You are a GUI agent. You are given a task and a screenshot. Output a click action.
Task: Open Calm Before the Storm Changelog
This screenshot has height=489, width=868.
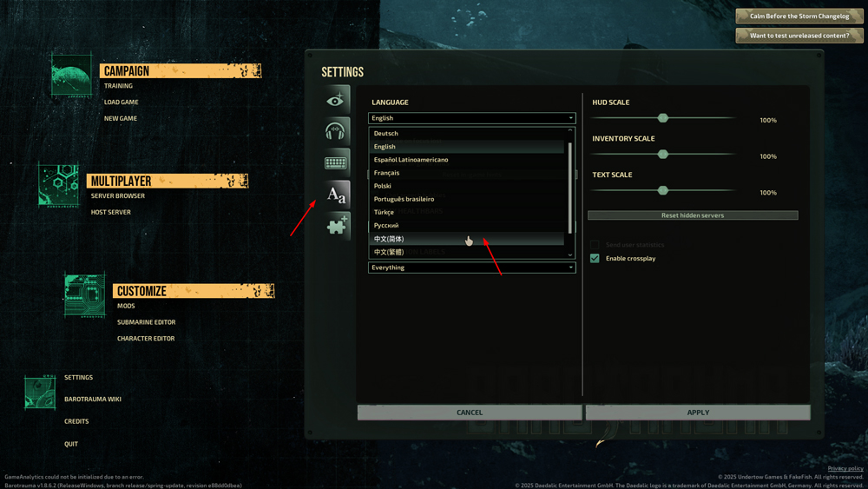[x=799, y=16]
